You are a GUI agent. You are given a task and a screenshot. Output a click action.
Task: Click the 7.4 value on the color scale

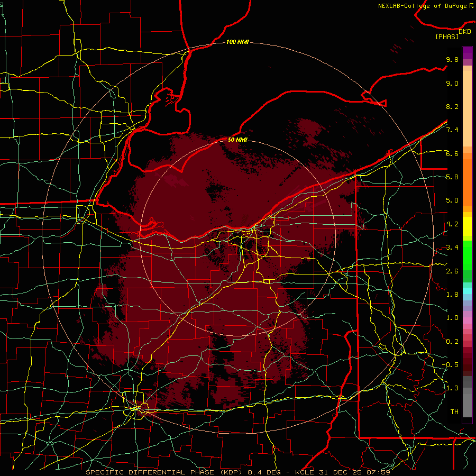(x=452, y=130)
